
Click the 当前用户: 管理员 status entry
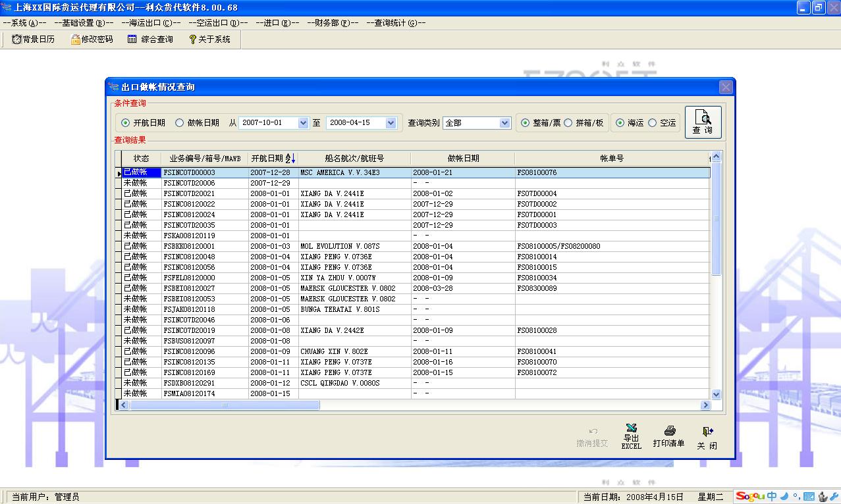tap(45, 497)
